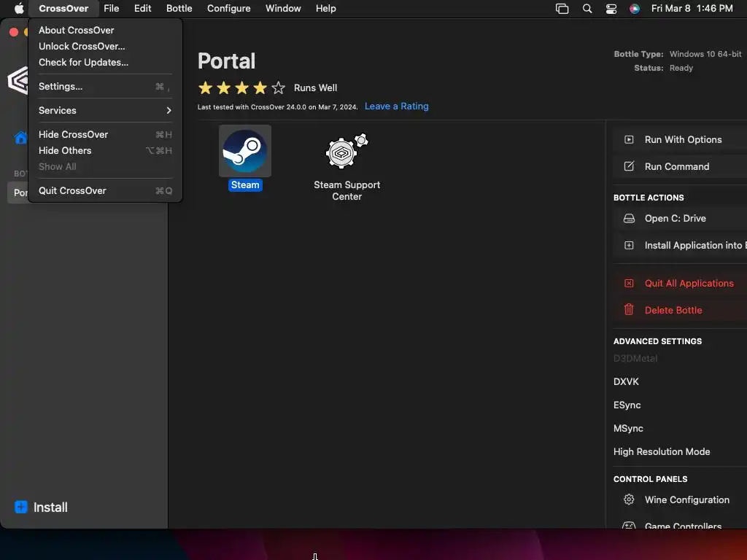Click the date and time in menu bar
This screenshot has height=560, width=747.
click(692, 9)
